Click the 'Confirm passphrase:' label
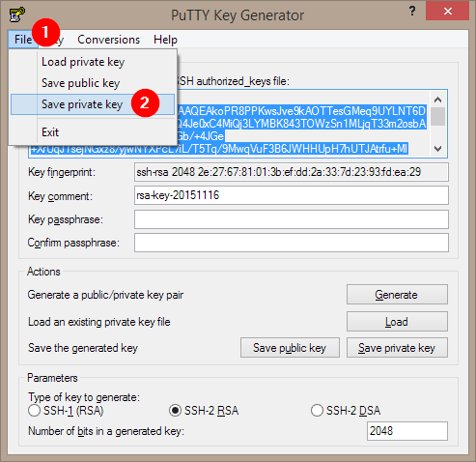The height and width of the screenshot is (462, 476). [73, 243]
